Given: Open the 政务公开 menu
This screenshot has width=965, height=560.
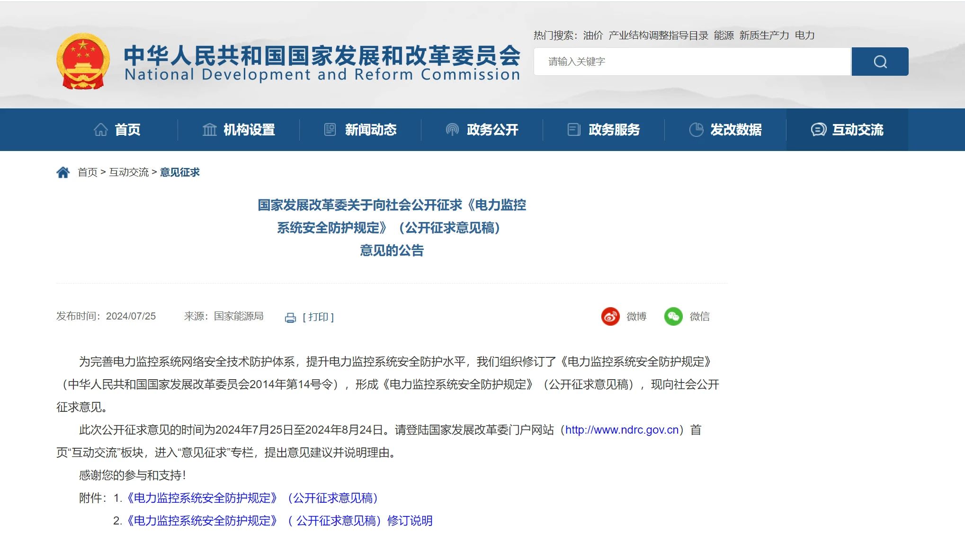Looking at the screenshot, I should tap(492, 130).
